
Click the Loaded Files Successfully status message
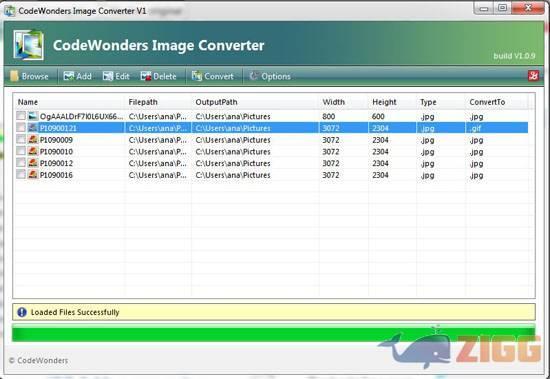click(75, 312)
